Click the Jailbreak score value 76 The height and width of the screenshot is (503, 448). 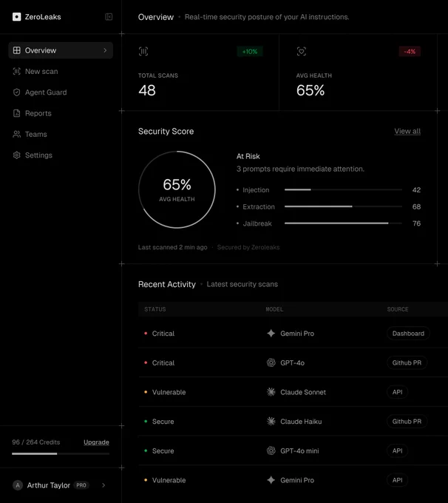point(416,223)
